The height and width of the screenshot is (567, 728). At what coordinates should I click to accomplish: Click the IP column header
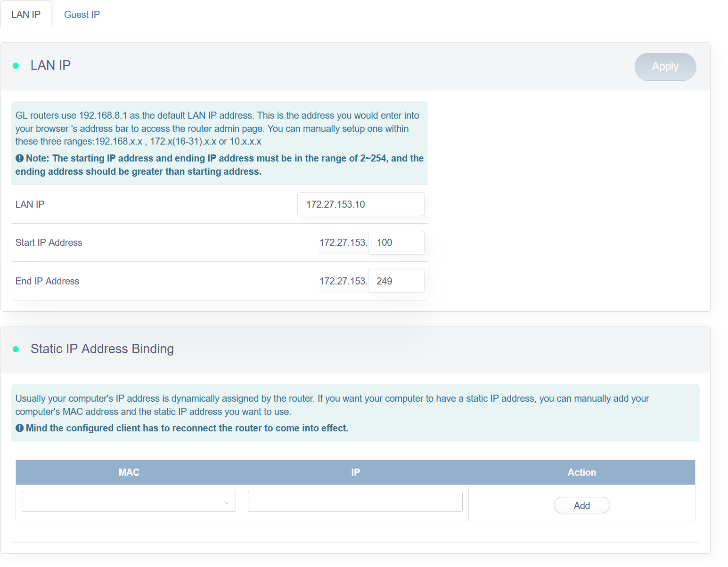click(355, 472)
